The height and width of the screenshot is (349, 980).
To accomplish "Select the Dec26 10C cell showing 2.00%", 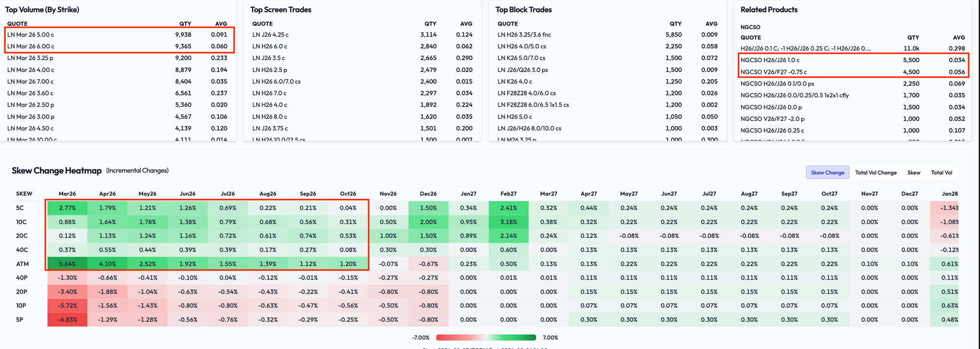I will point(428,222).
